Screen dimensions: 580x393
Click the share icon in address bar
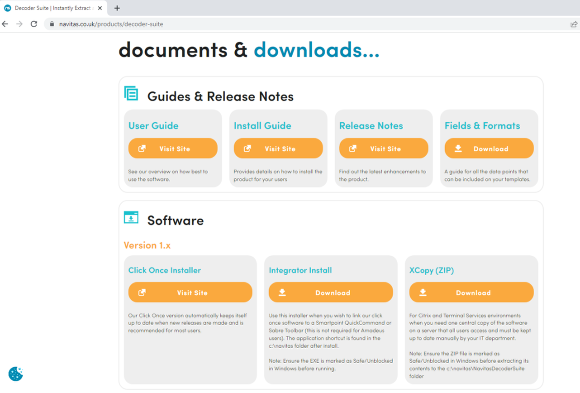click(573, 24)
